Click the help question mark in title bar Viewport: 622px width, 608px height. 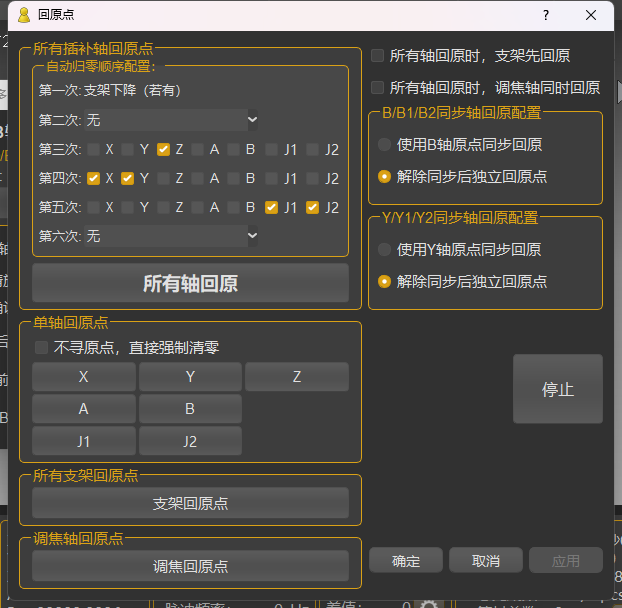(546, 15)
